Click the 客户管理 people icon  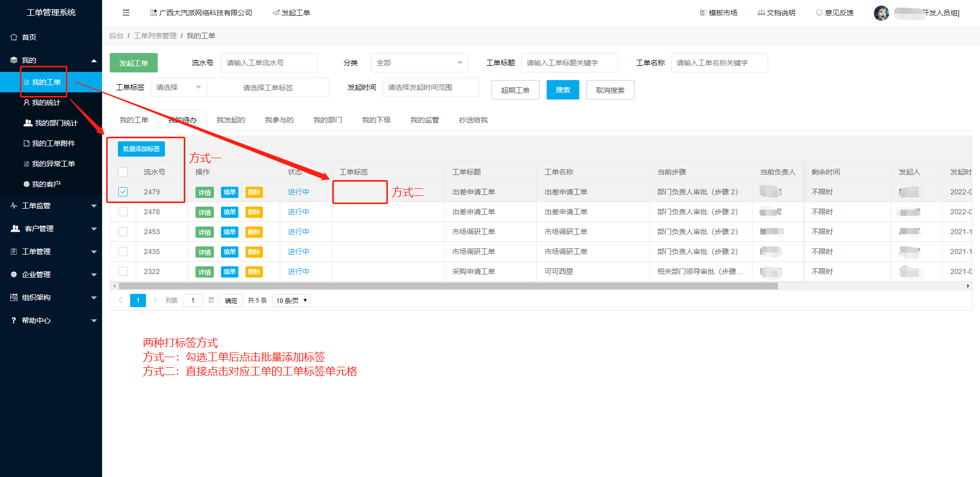(15, 229)
